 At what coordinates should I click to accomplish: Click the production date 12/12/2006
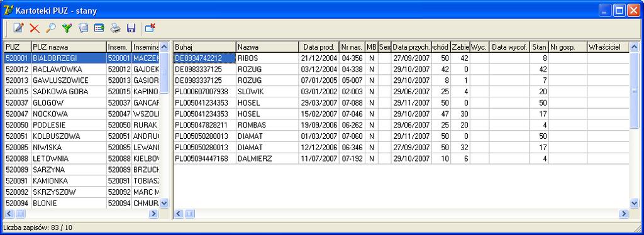[319, 147]
